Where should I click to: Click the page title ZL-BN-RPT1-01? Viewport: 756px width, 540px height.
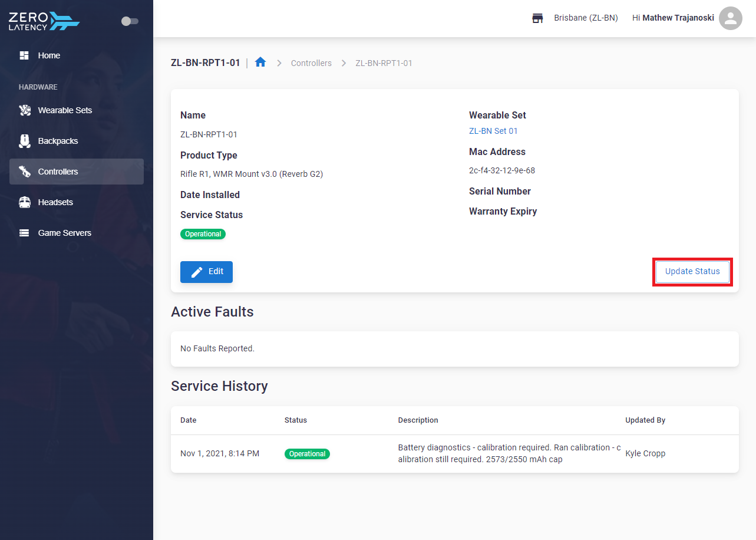[206, 62]
